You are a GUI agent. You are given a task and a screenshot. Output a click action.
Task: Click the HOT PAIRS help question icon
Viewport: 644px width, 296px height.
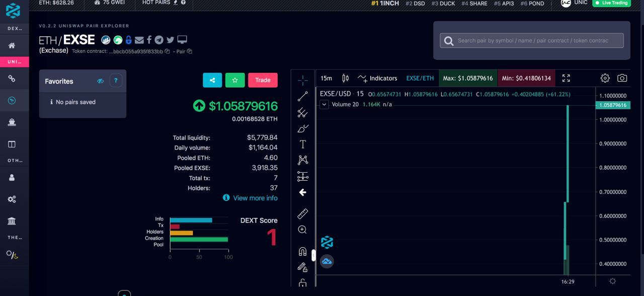pyautogui.click(x=183, y=3)
